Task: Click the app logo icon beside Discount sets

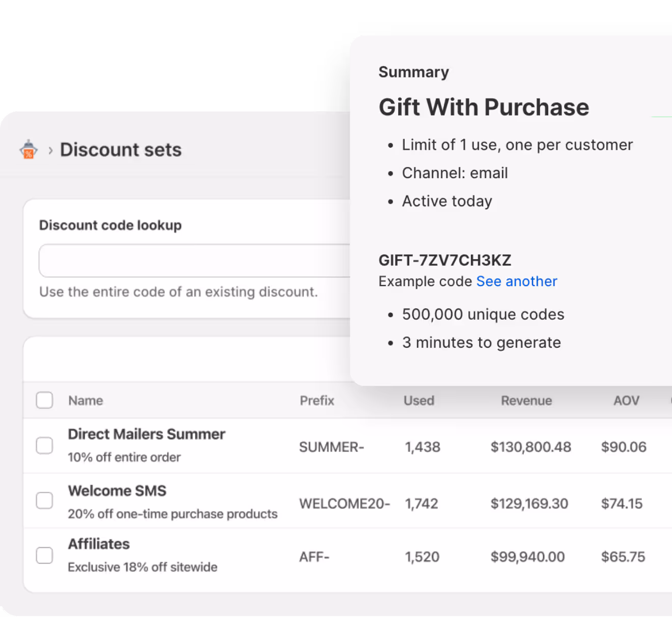Action: tap(29, 150)
